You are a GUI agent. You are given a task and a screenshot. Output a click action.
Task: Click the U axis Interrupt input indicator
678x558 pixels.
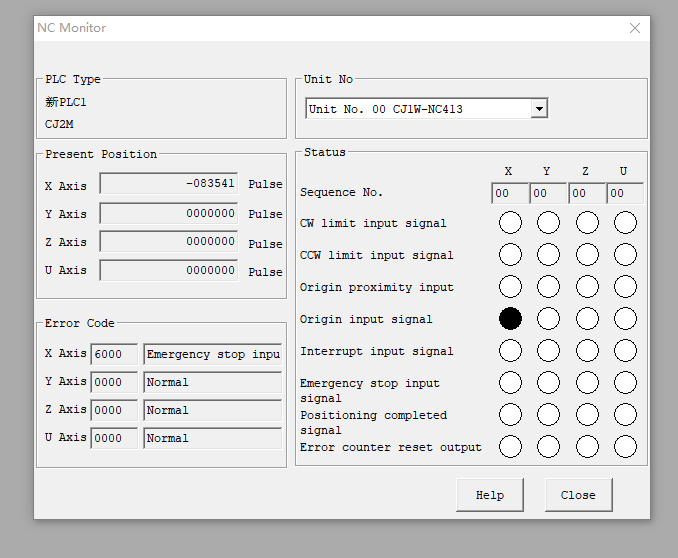[x=625, y=351]
